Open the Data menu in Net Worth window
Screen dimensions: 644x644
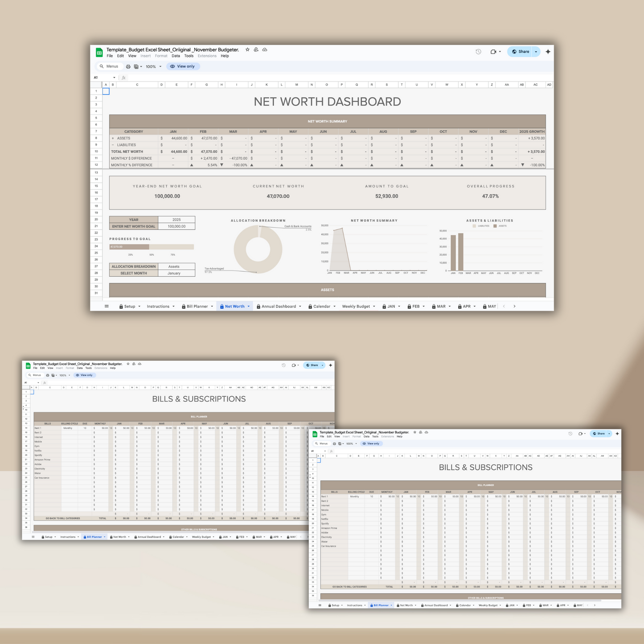click(x=176, y=56)
